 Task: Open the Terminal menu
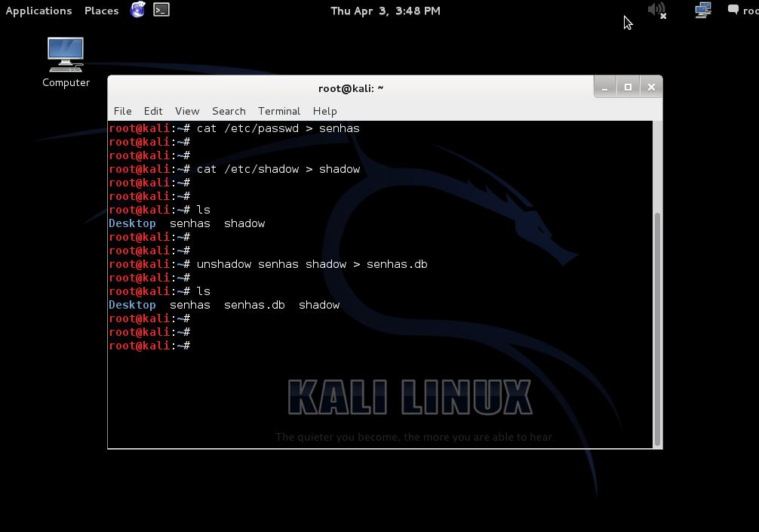[279, 112]
